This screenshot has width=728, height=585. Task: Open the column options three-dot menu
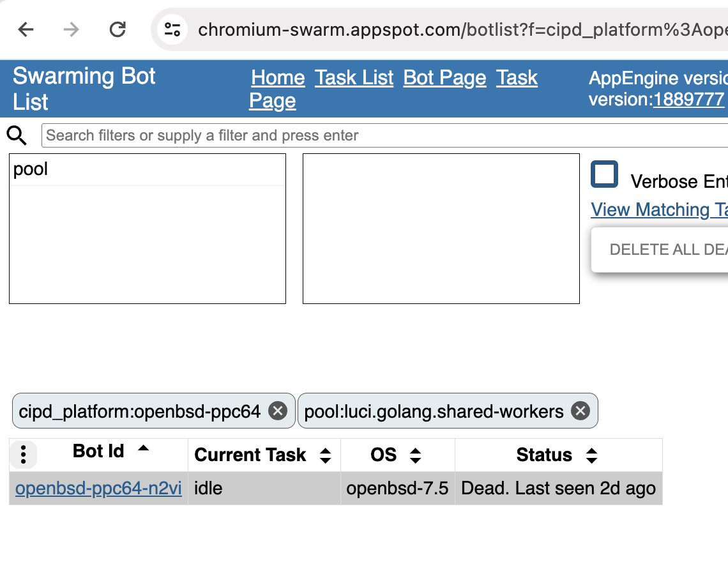coord(23,454)
